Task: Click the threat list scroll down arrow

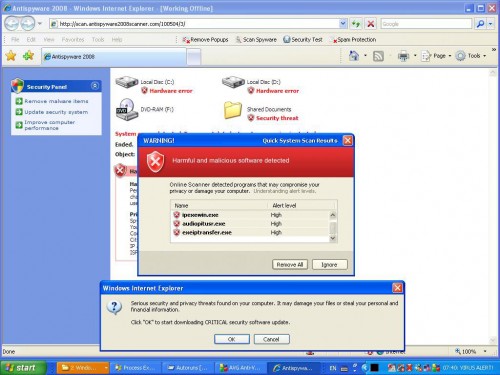Action: [333, 238]
